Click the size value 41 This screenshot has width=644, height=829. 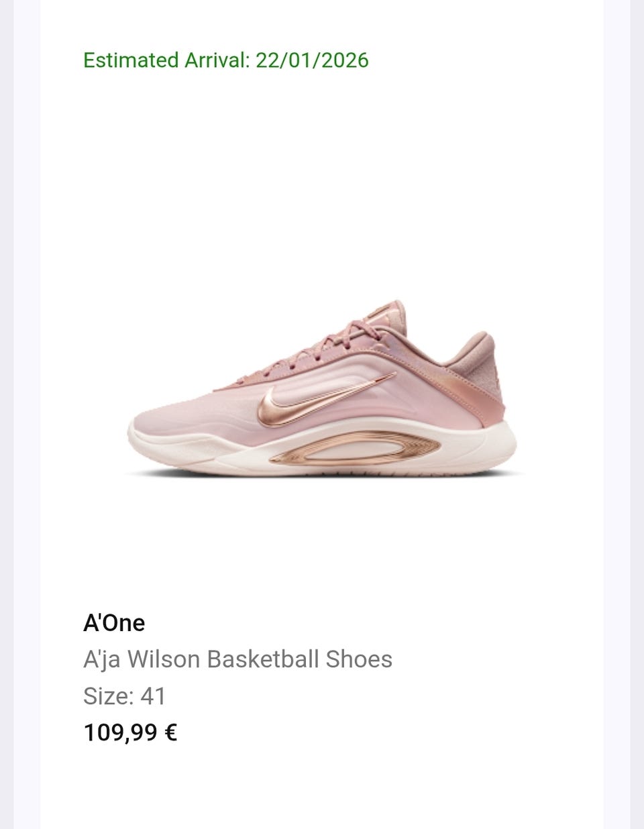coord(153,696)
